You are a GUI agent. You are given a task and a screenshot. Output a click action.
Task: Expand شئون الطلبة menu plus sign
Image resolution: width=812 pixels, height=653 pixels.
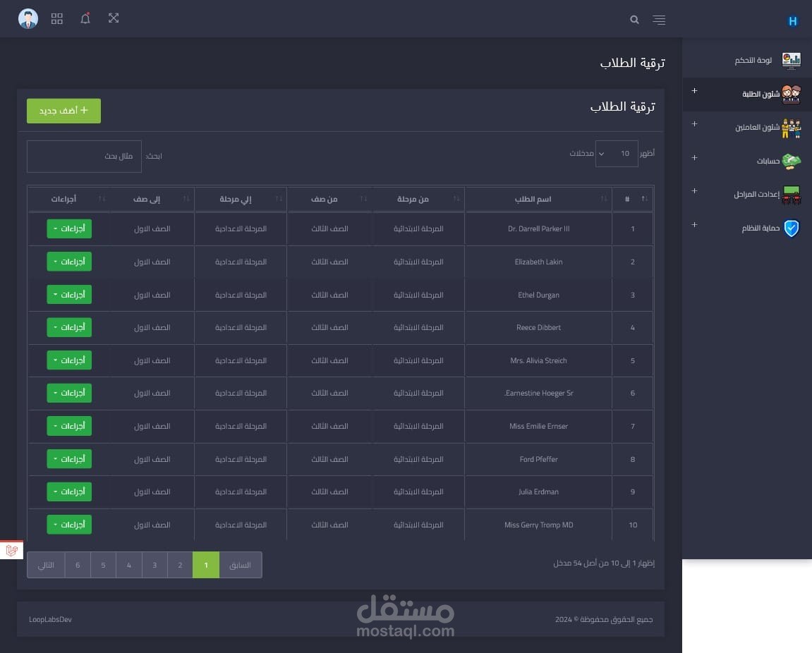click(x=694, y=91)
